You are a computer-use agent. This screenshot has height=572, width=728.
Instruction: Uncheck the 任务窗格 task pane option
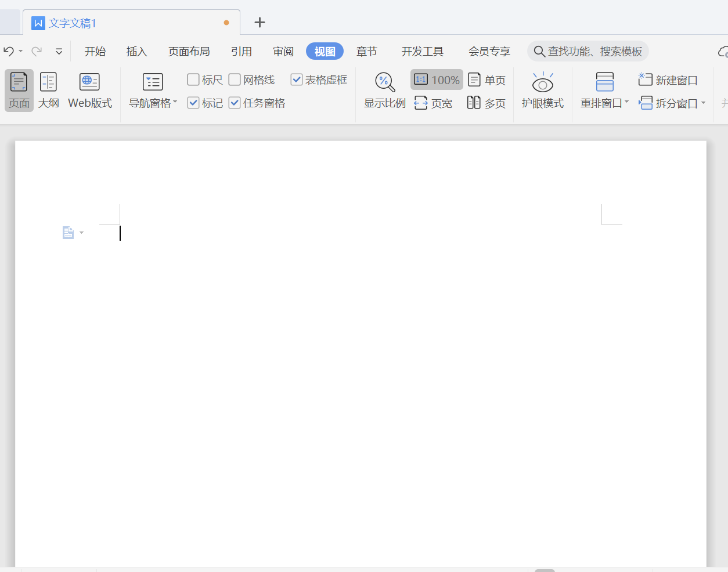234,103
